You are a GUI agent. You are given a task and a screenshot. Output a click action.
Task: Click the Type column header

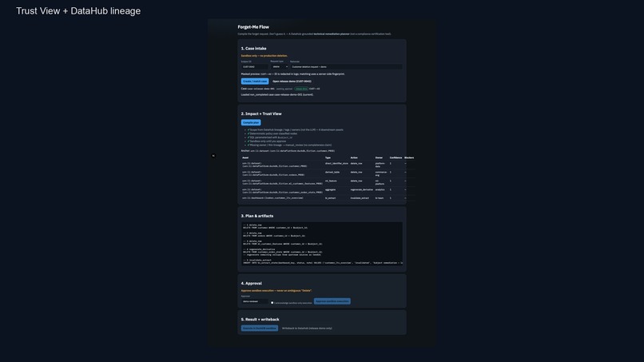coord(328,157)
